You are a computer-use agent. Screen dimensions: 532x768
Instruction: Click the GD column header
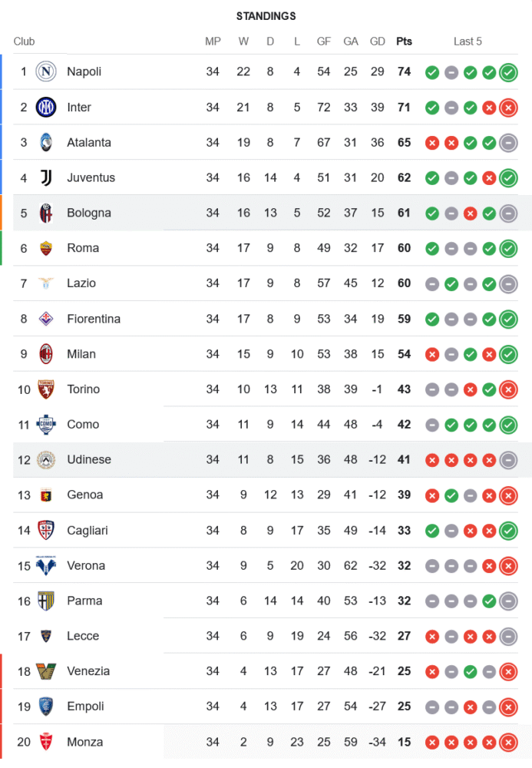pyautogui.click(x=377, y=41)
